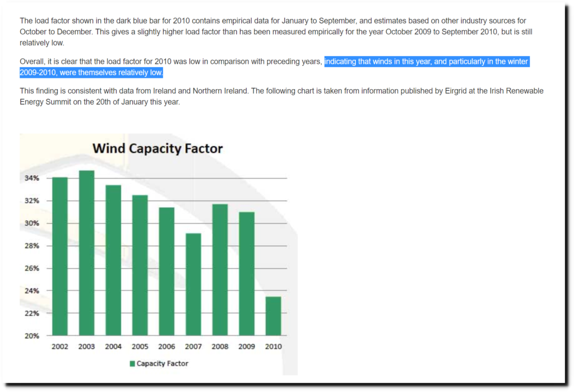Point to the '2010' x-axis label
Viewport: 574px width, 392px height.
tap(274, 347)
